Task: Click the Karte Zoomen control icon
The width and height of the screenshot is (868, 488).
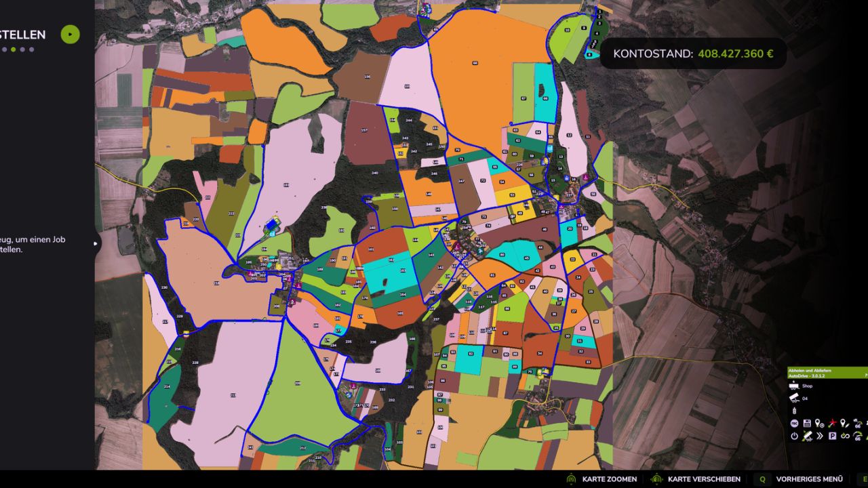Action: pos(572,479)
